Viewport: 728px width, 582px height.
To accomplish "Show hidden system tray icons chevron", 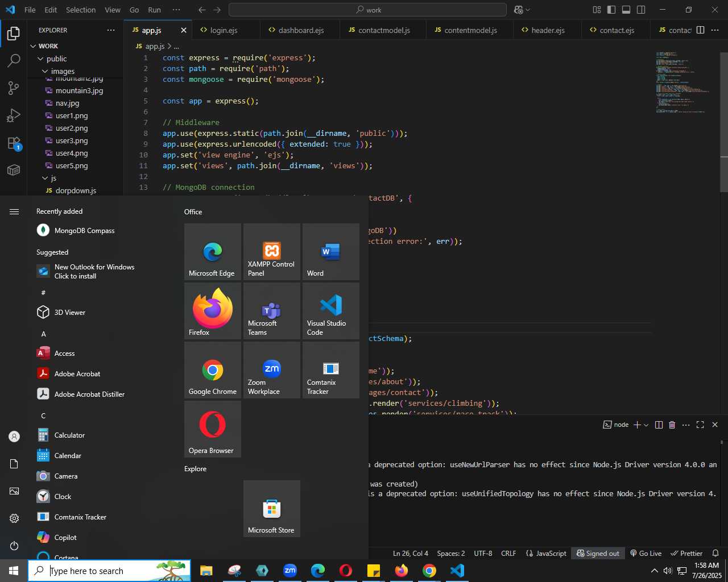I will coord(655,571).
